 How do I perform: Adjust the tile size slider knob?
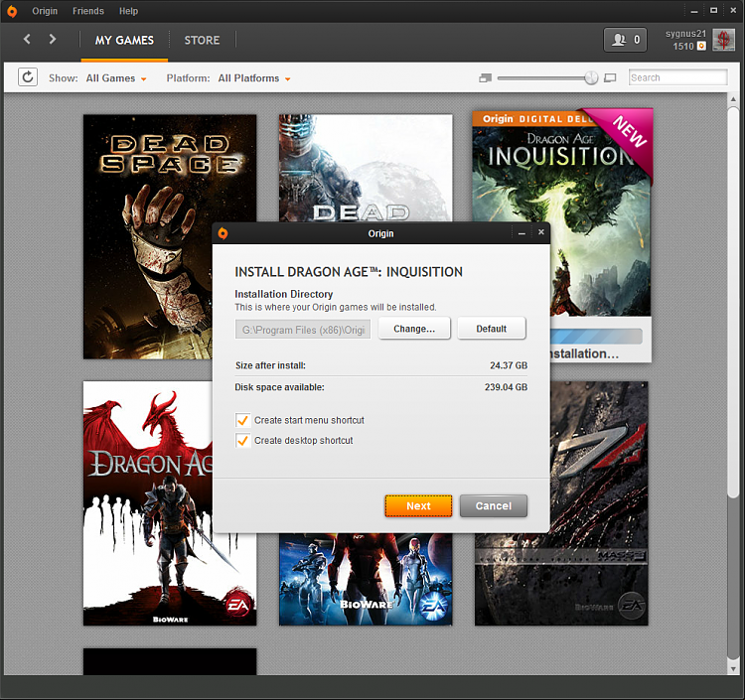click(x=591, y=77)
